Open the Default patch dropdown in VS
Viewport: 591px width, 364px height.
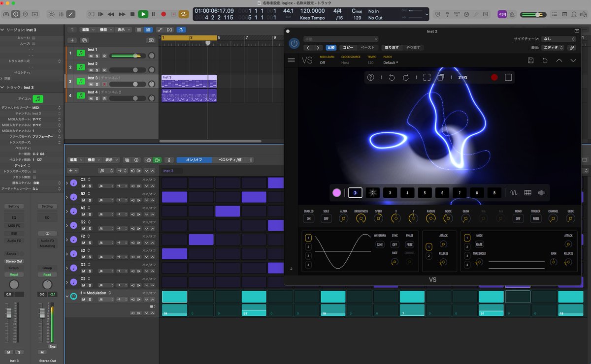[391, 62]
